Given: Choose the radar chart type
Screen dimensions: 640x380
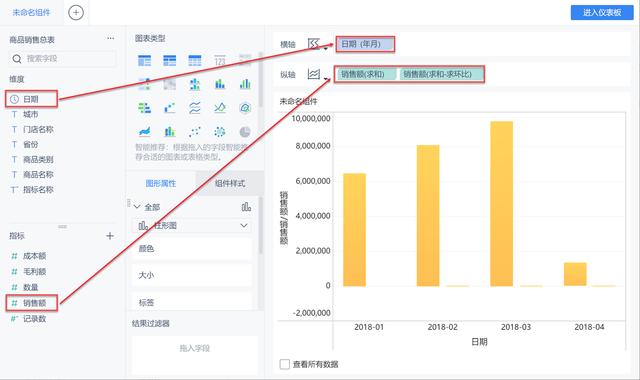Looking at the screenshot, I should pos(245,108).
